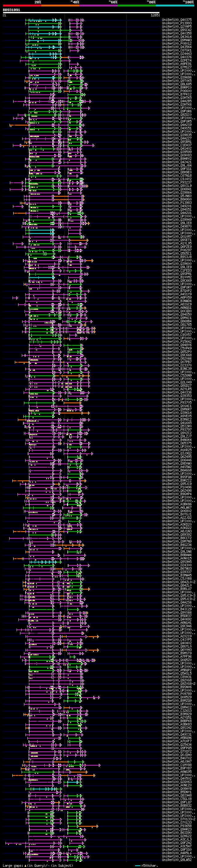Select the UniRef100_B6ID90 row label

pos(177,833)
